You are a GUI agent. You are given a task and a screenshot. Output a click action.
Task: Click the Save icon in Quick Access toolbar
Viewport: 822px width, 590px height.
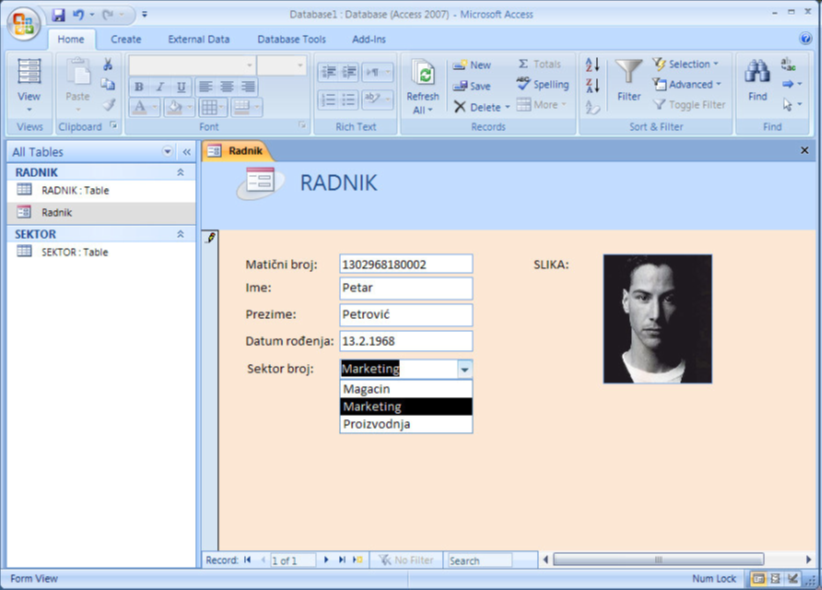click(x=58, y=15)
